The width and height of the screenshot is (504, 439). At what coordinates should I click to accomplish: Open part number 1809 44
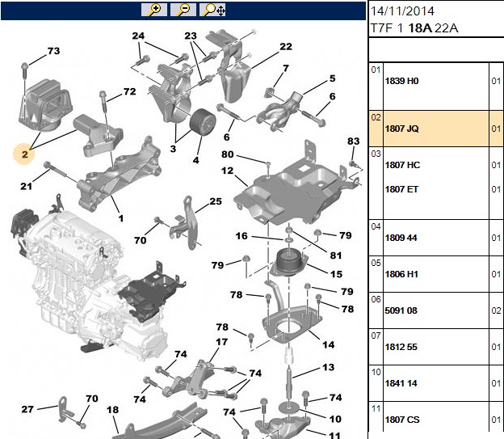pyautogui.click(x=401, y=238)
